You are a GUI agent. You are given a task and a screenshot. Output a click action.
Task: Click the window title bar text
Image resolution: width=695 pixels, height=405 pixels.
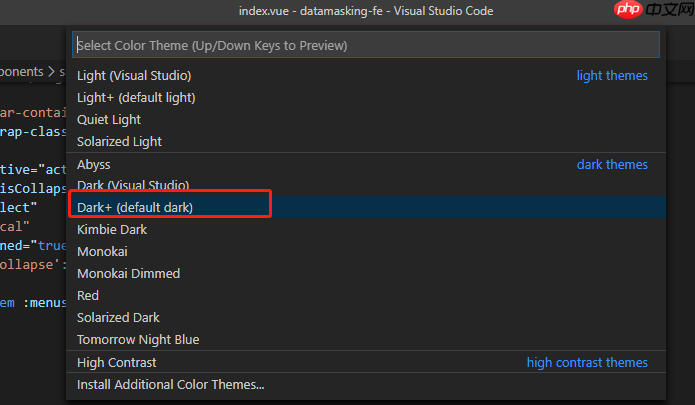coord(365,11)
